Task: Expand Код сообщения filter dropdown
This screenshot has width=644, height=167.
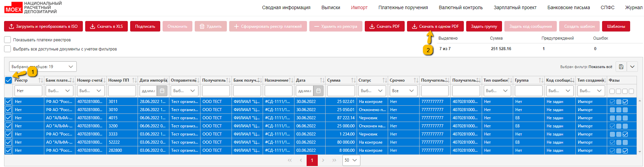Action: (x=560, y=91)
